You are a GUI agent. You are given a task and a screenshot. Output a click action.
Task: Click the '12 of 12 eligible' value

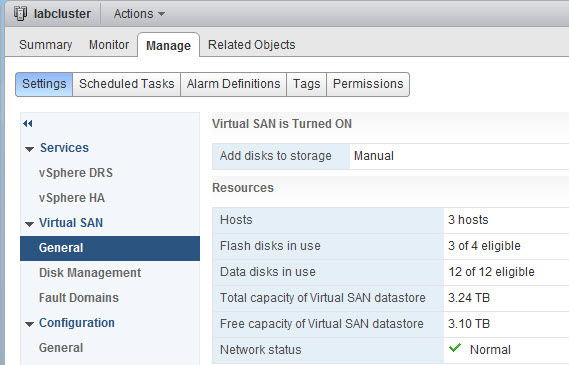click(x=491, y=272)
